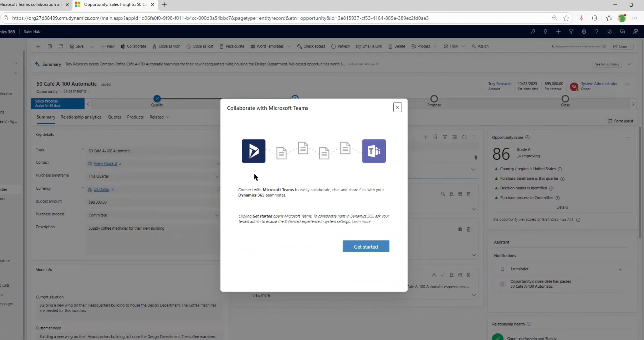Collapse the 1 reminder notification section
The height and width of the screenshot is (340, 644).
pos(620,269)
